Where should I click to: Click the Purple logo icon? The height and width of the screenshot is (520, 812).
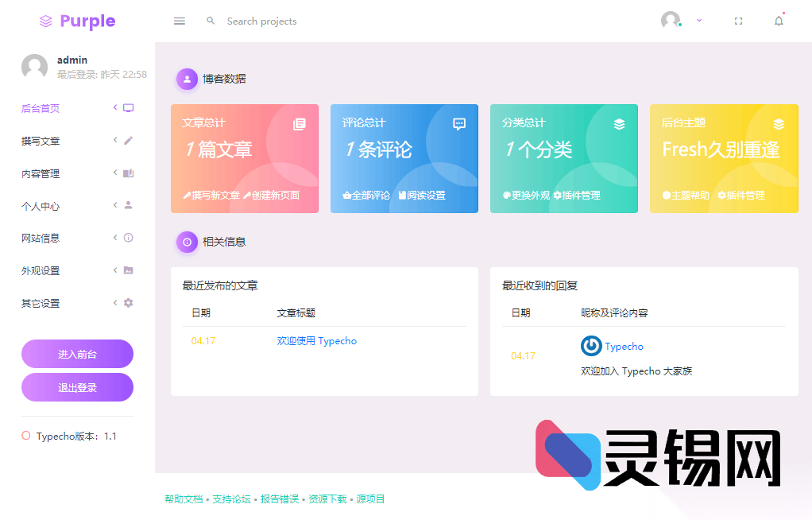[x=46, y=21]
